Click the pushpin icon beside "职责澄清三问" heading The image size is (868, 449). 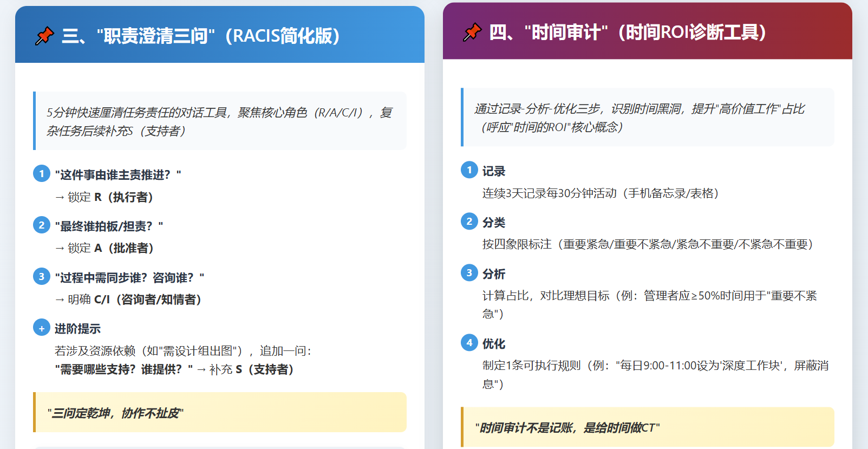44,36
